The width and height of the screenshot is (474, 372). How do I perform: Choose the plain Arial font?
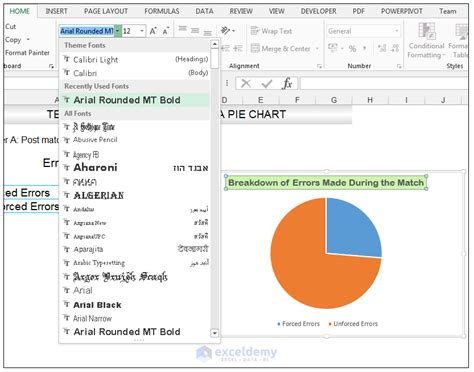coord(135,290)
